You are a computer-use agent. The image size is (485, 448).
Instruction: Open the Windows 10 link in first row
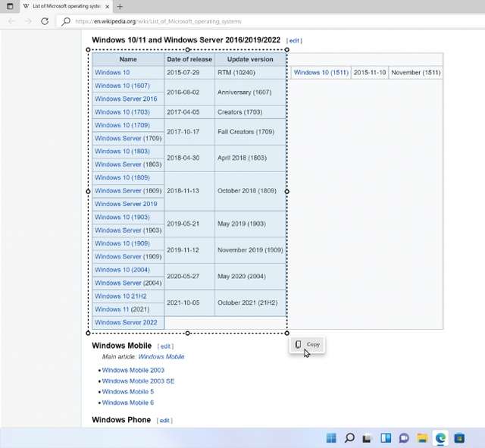pos(112,73)
